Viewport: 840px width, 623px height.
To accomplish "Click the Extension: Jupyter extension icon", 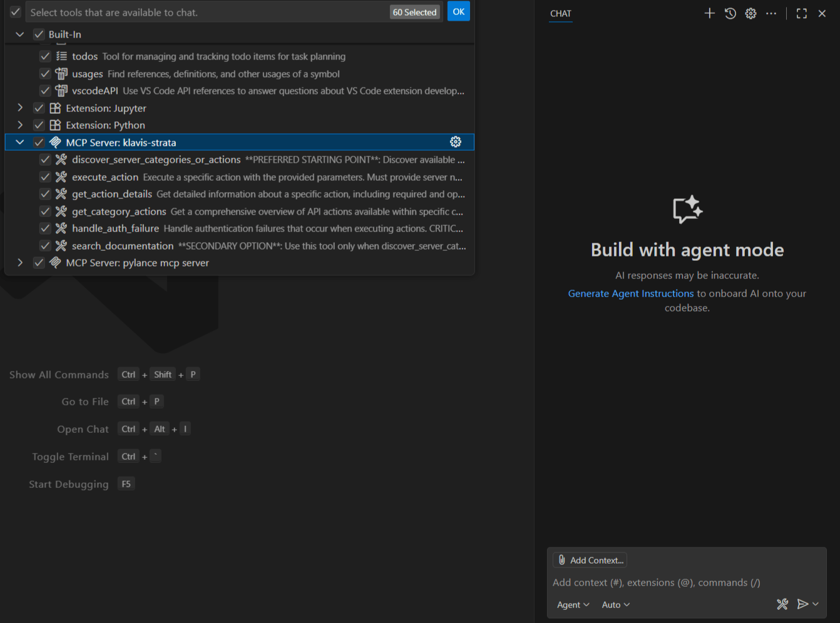I will click(55, 108).
